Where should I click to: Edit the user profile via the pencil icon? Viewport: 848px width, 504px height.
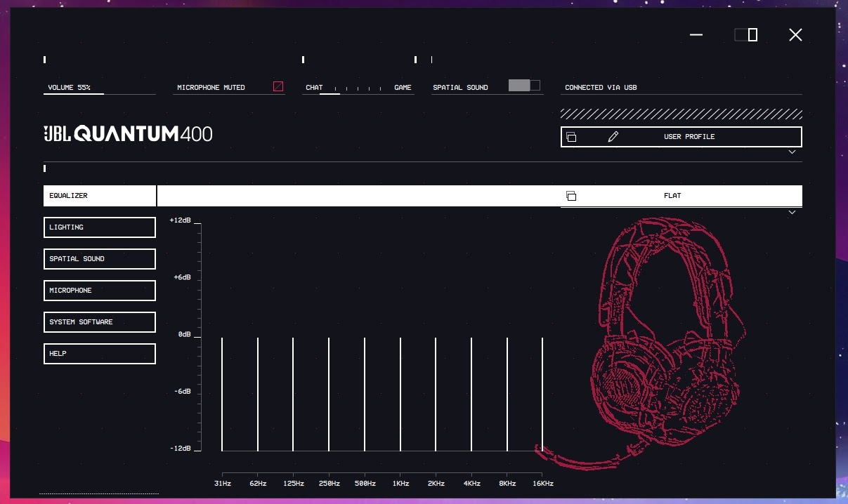[613, 137]
